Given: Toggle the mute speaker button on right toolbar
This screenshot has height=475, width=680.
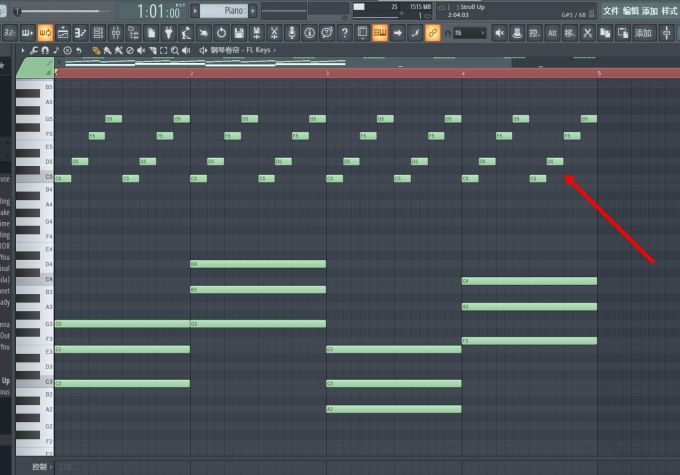Looking at the screenshot, I should coord(499,33).
